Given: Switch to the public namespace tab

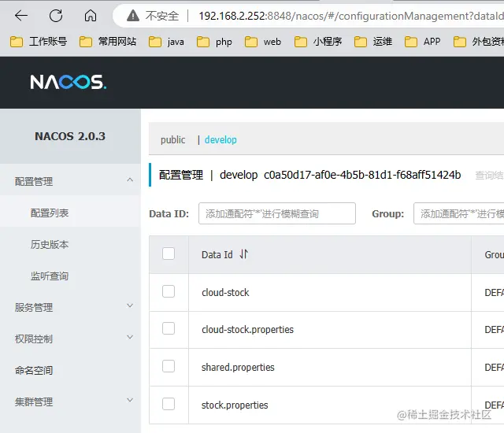Looking at the screenshot, I should click(x=173, y=139).
